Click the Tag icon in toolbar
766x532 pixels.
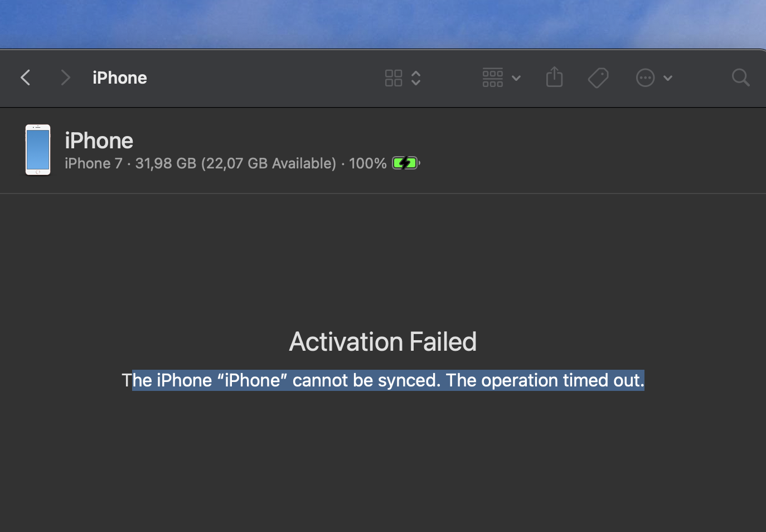(598, 78)
